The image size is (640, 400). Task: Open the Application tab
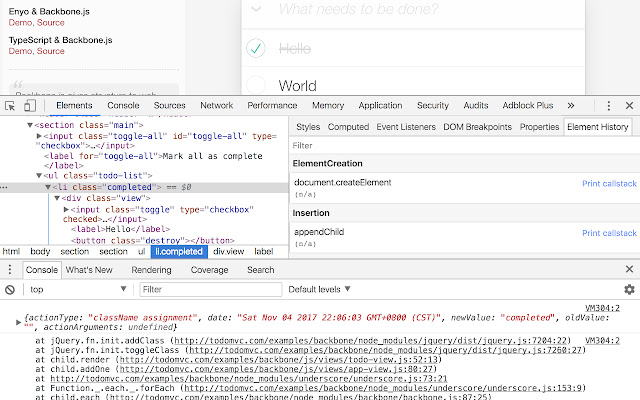[x=380, y=106]
